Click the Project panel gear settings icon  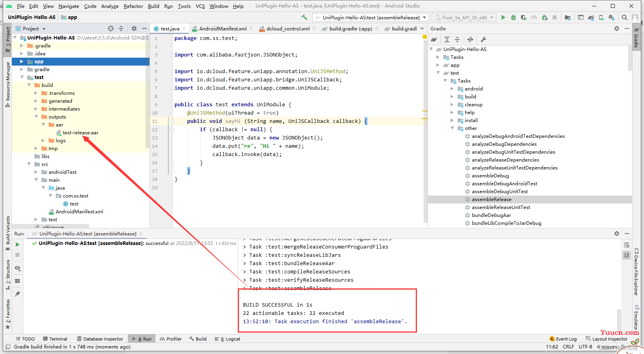134,28
